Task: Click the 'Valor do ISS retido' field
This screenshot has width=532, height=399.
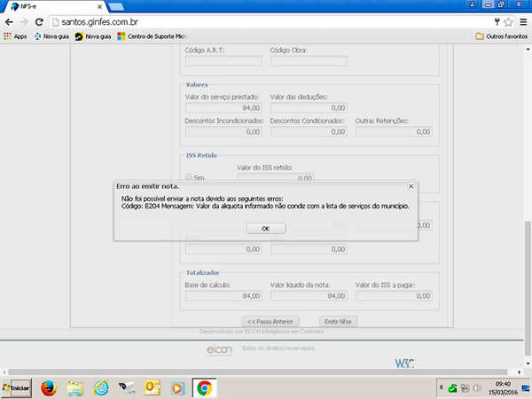Action: pos(275,178)
